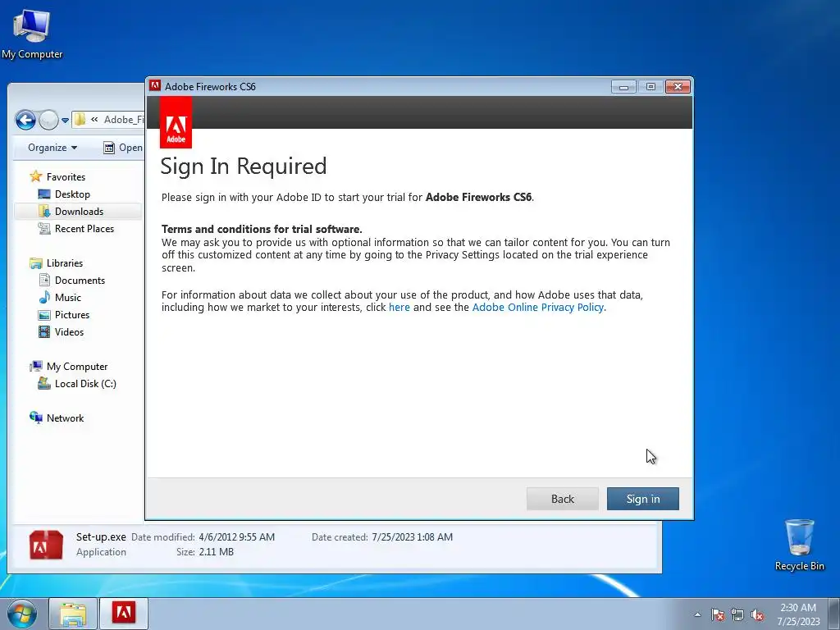Image resolution: width=840 pixels, height=630 pixels.
Task: Click the Size value 2.11 MB
Action: coord(217,552)
